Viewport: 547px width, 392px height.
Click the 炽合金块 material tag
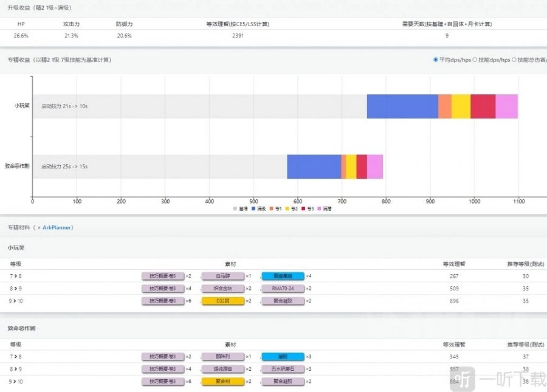[222, 289]
